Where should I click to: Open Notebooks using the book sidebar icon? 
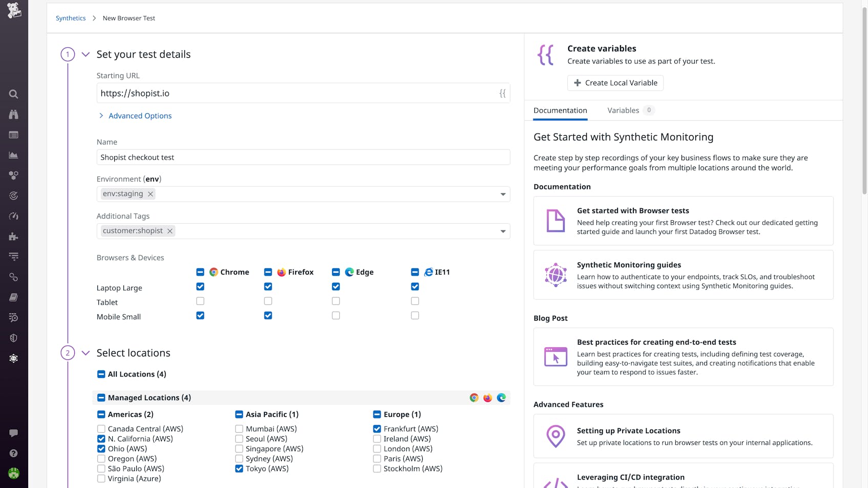[x=14, y=297]
